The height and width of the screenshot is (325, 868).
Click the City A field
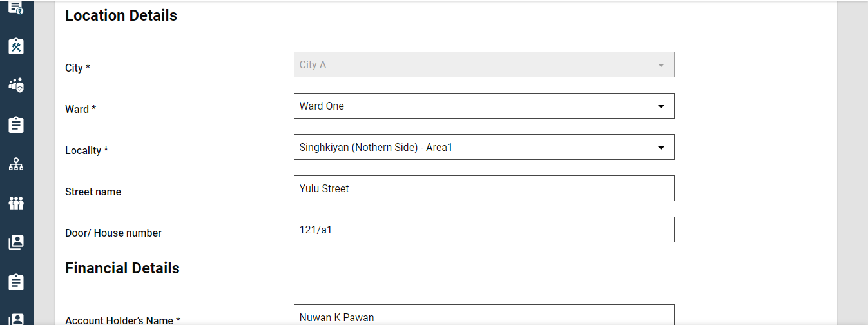point(477,65)
